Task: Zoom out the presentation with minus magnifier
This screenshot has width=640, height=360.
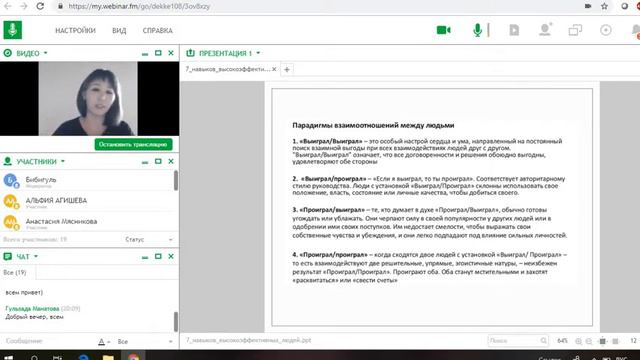Action: pos(589,341)
